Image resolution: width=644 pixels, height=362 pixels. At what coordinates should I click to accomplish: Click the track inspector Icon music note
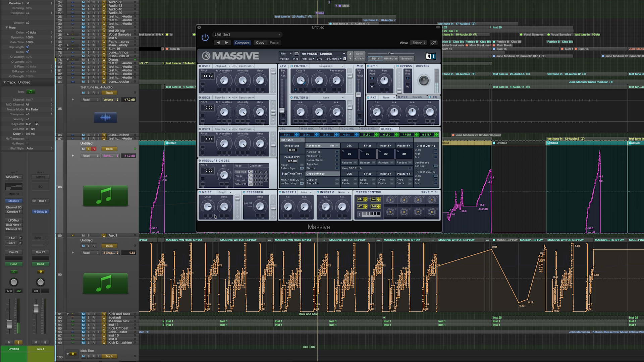click(x=31, y=92)
